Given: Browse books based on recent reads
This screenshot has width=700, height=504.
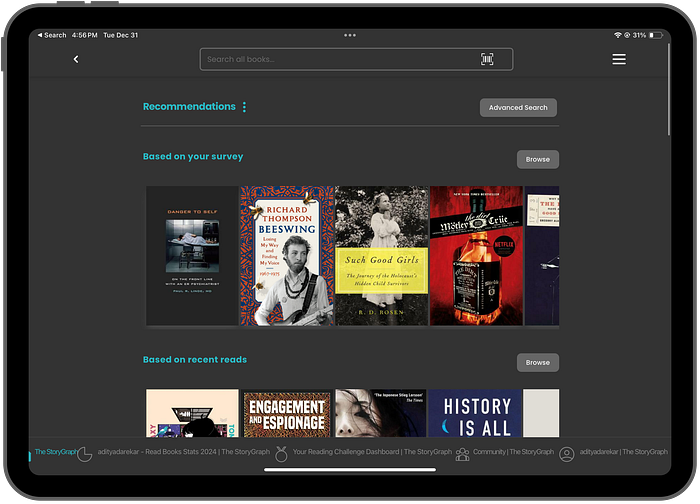Looking at the screenshot, I should pyautogui.click(x=538, y=362).
